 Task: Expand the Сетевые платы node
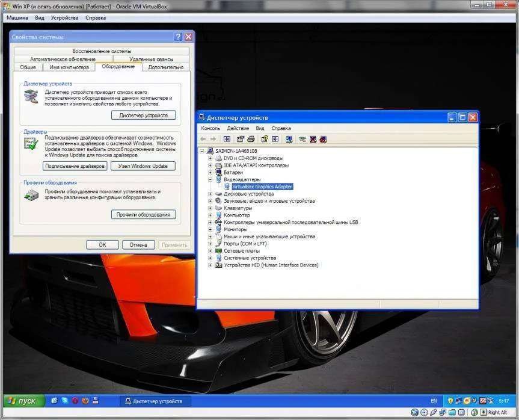coord(210,251)
